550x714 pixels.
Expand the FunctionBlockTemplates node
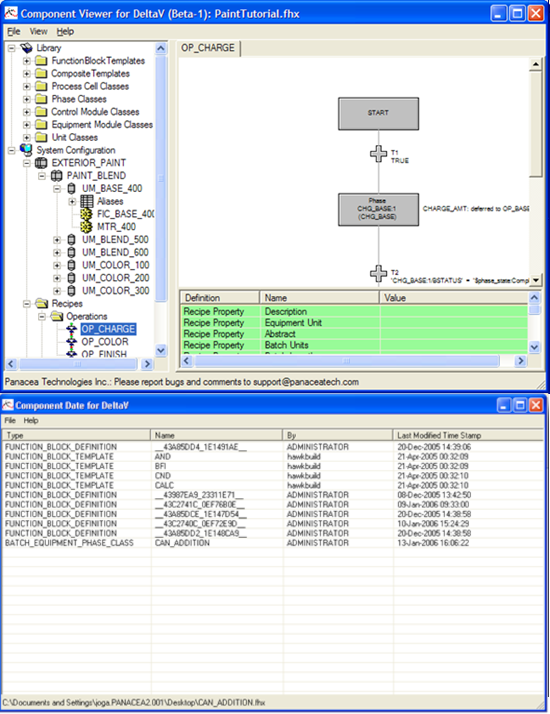(26, 61)
